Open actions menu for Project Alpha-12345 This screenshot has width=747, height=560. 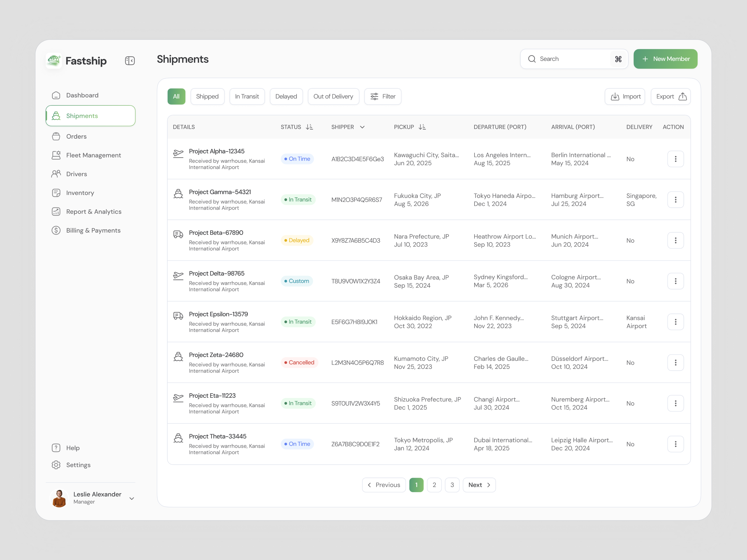pyautogui.click(x=675, y=159)
